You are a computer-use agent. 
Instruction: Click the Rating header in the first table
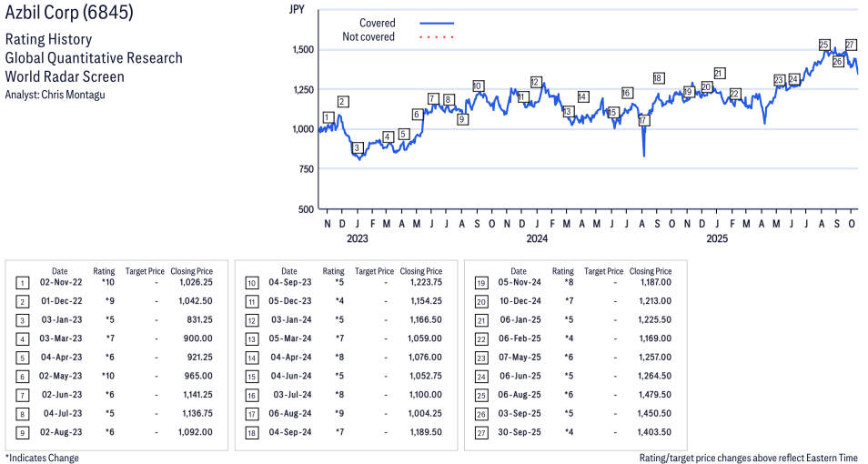104,271
